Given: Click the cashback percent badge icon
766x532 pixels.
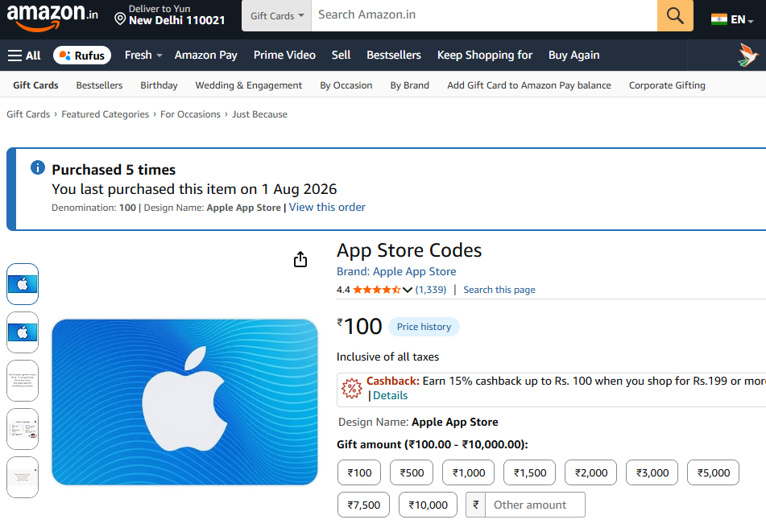Looking at the screenshot, I should click(x=352, y=389).
